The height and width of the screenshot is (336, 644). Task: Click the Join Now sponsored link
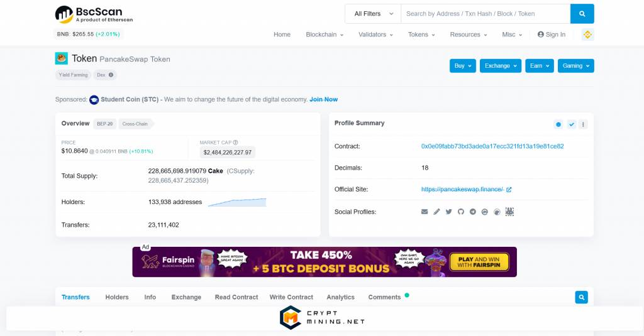(x=324, y=99)
